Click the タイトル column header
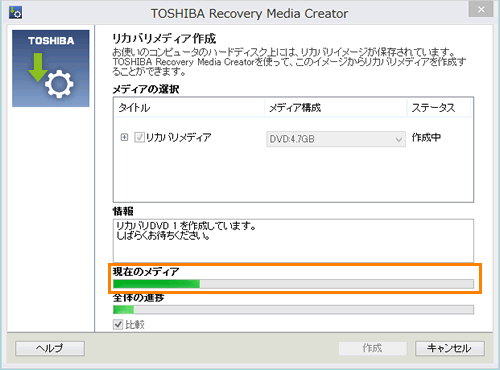500x370 pixels. pyautogui.click(x=190, y=108)
